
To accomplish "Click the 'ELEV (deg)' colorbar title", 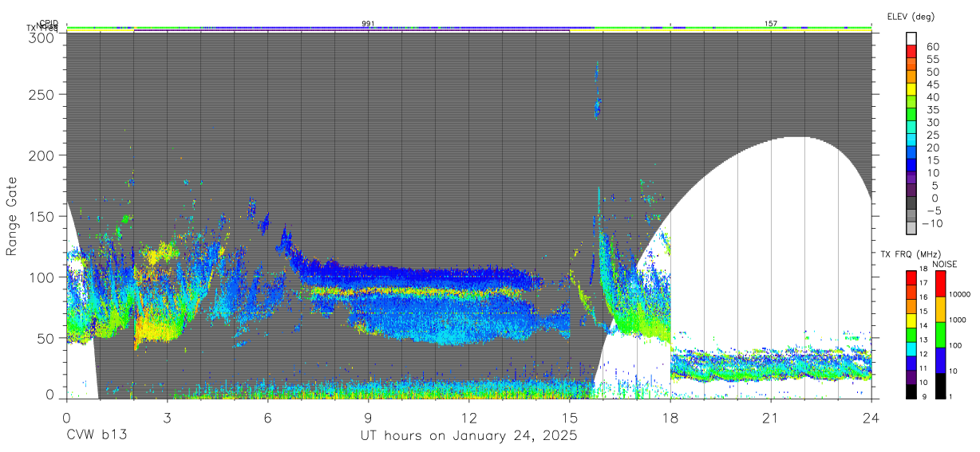I will point(911,17).
